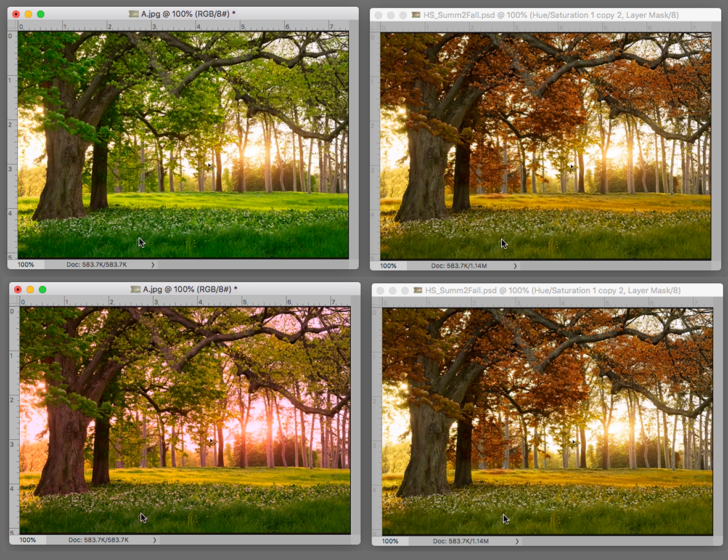Open the status bar arrow in upper HS_Summ2Fall.psd
728x560 pixels.
515,266
